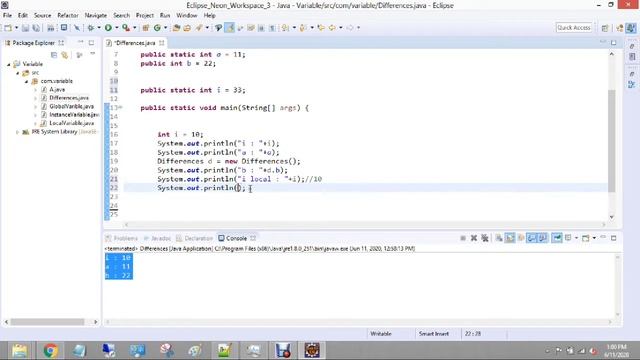The width and height of the screenshot is (640, 360).
Task: Open dropdown arrow next to Run button
Action: point(117,28)
